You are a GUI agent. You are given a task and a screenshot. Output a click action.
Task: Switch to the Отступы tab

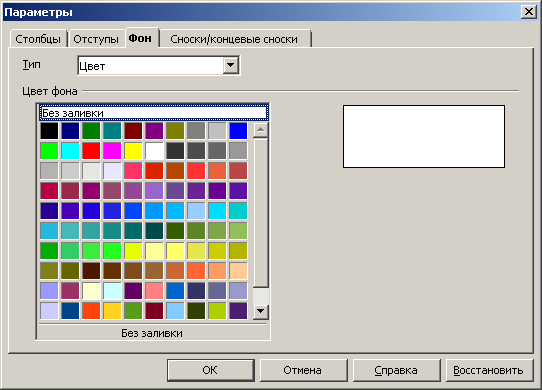tap(96, 39)
